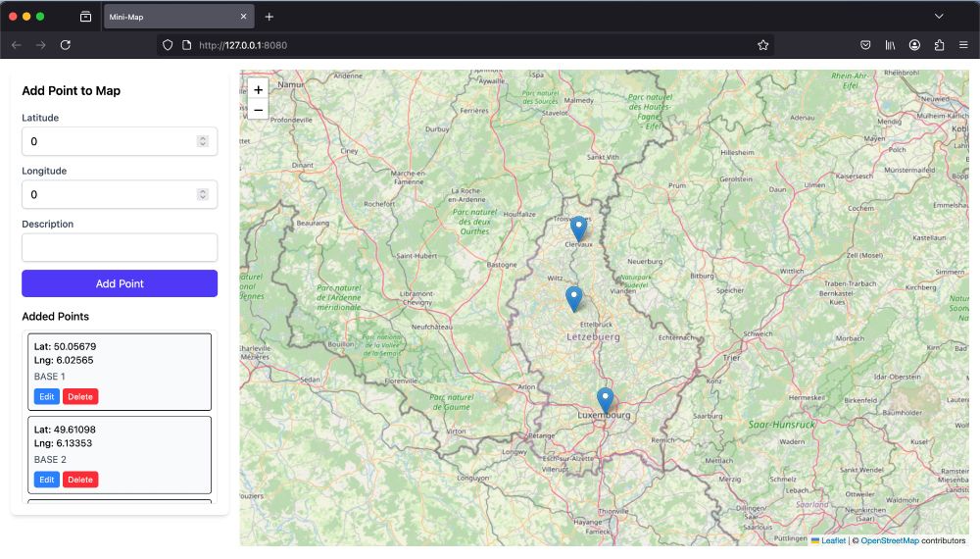Reload the current page
Screen dimensions: 980x559
65,45
